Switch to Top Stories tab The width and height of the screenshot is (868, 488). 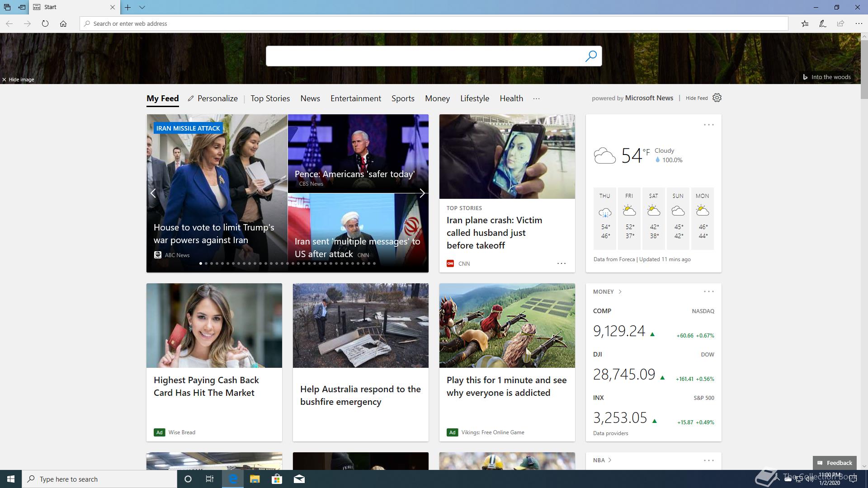click(x=270, y=99)
